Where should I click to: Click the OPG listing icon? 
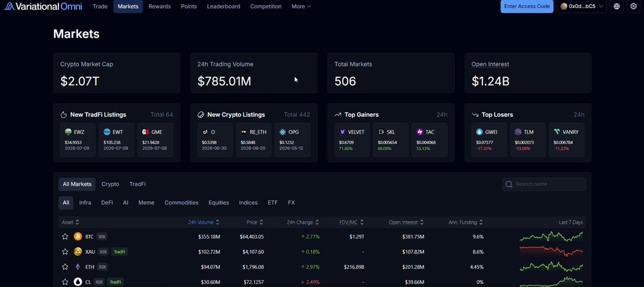pyautogui.click(x=283, y=132)
